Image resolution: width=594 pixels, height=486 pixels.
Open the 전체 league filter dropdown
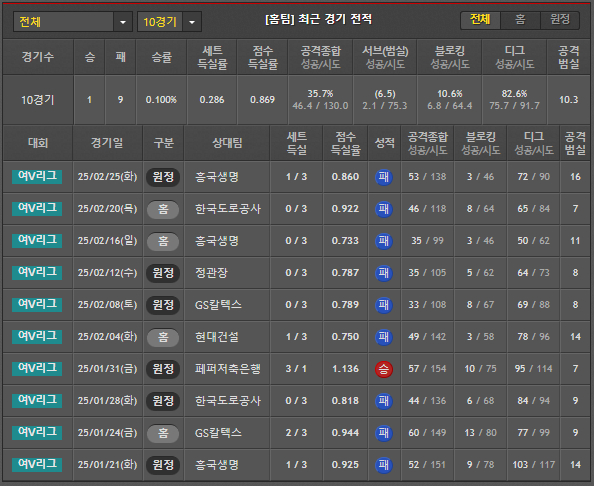(73, 22)
